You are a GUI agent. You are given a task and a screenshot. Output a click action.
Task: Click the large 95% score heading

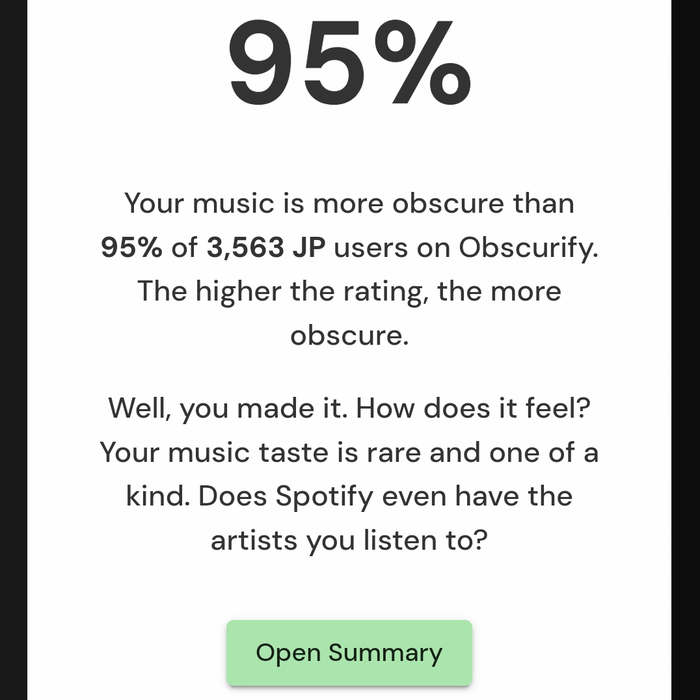click(x=349, y=62)
